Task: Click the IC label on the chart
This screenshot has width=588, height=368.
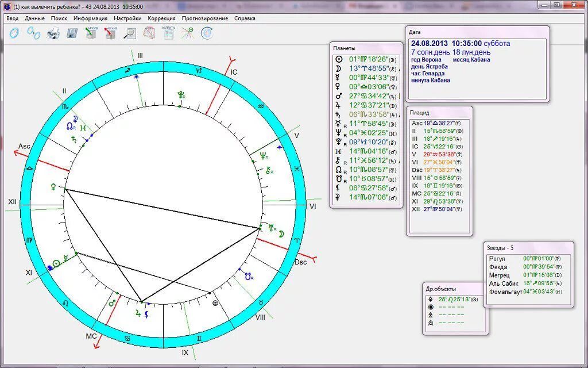Action: coord(234,72)
